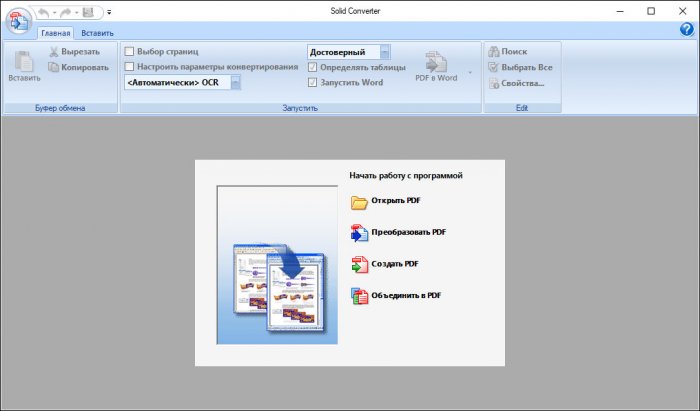Click the Save disk icon in quick access toolbar
Viewport: 700px width, 411px height.
[88, 12]
